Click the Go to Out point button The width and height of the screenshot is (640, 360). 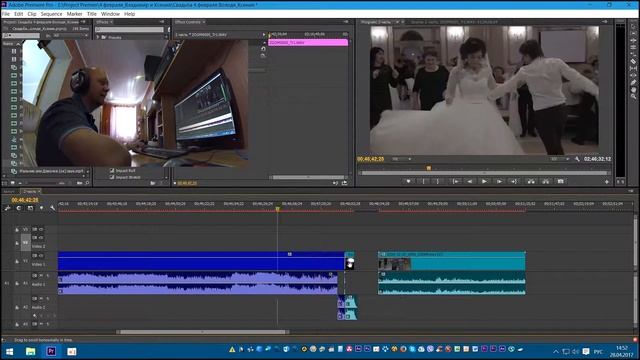(x=513, y=181)
